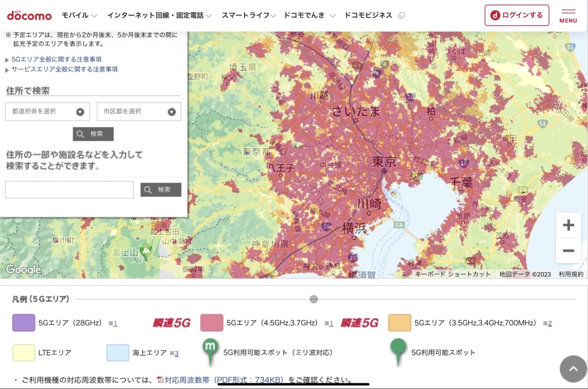
Task: Click the 5G millimeter-wave spot pin icon
Action: [210, 352]
